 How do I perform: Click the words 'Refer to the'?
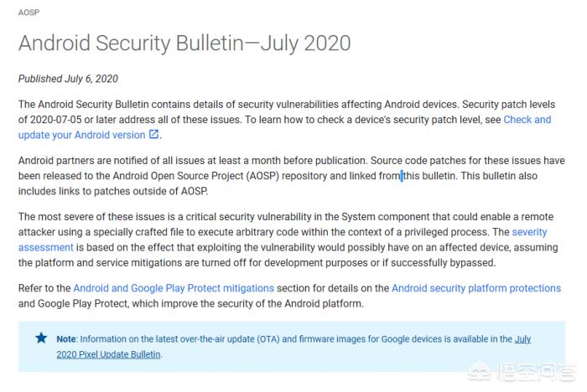44,288
